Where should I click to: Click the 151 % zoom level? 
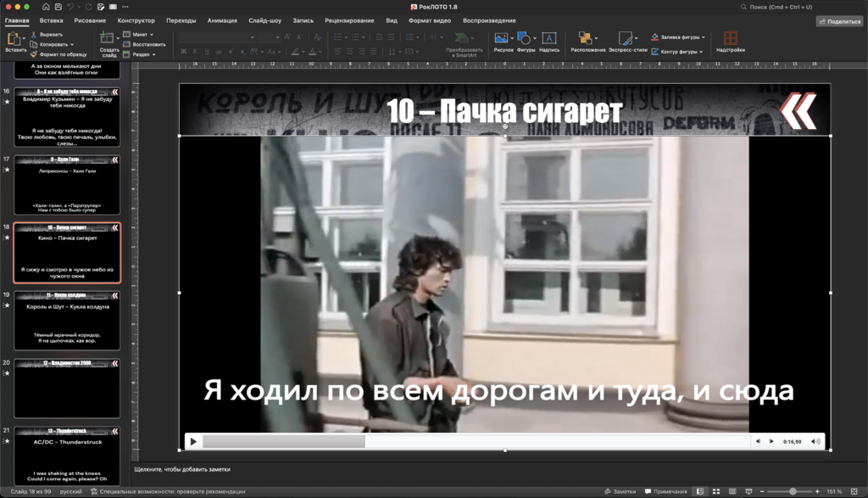pos(834,491)
